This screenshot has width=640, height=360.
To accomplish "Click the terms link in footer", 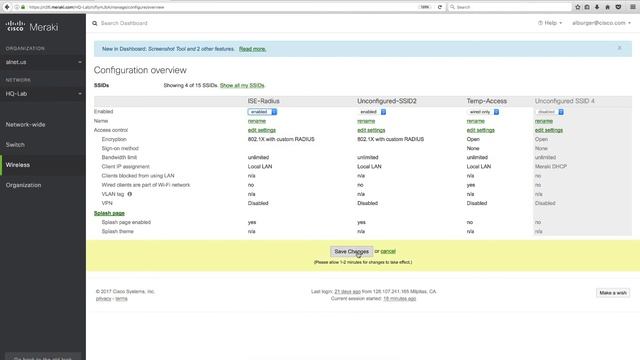I will tap(121, 299).
